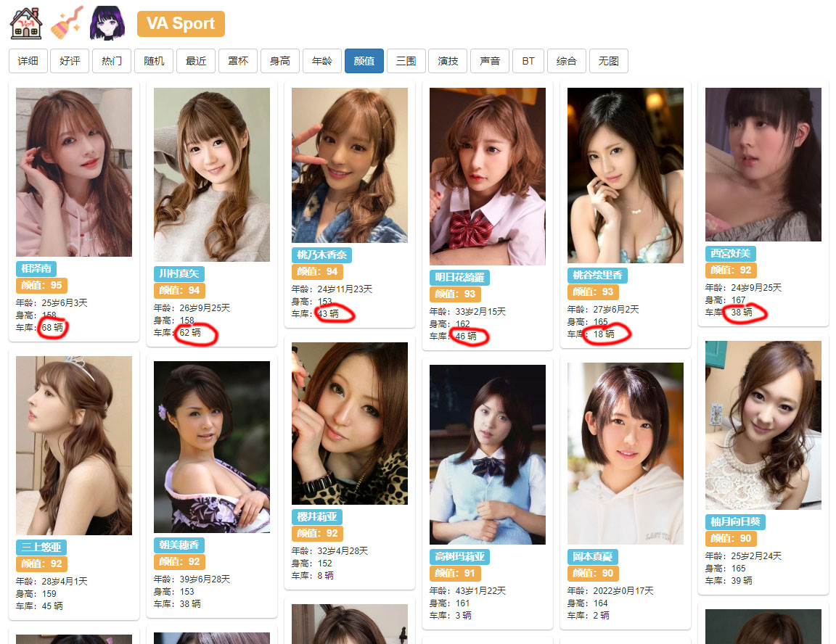Image resolution: width=836 pixels, height=644 pixels.
Task: Click the 三上悠亚 name label
Action: coord(41,547)
